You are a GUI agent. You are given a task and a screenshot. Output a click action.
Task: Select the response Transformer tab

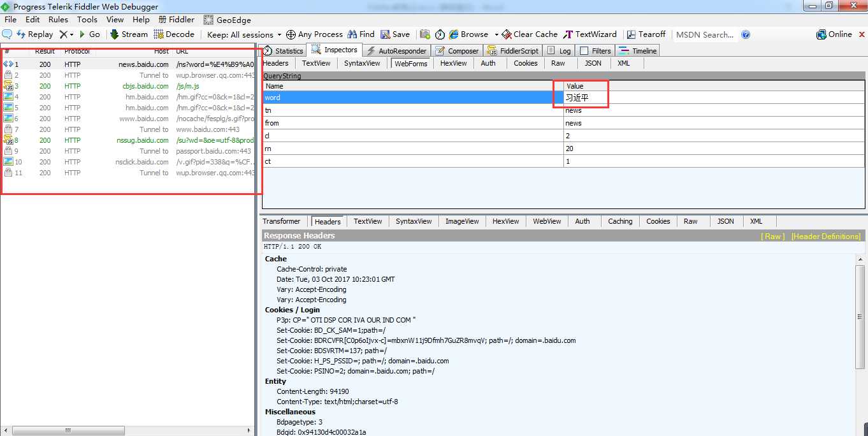click(281, 221)
